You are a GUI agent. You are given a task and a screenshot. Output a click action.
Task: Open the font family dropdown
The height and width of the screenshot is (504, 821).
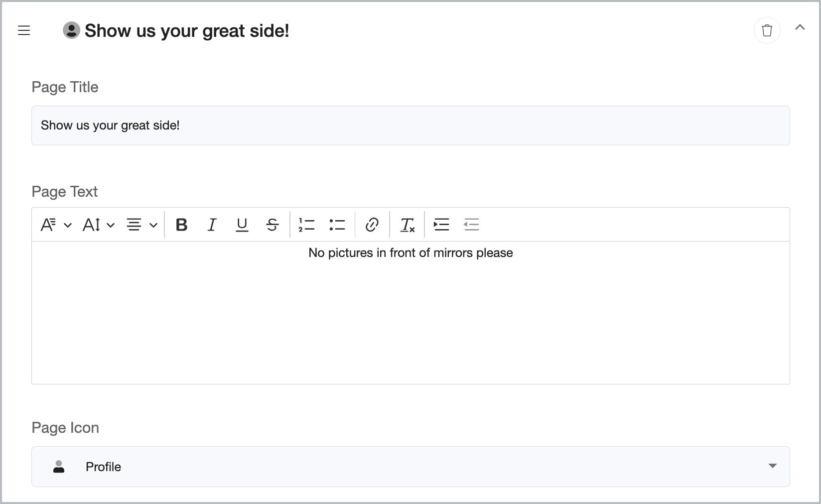(x=56, y=225)
